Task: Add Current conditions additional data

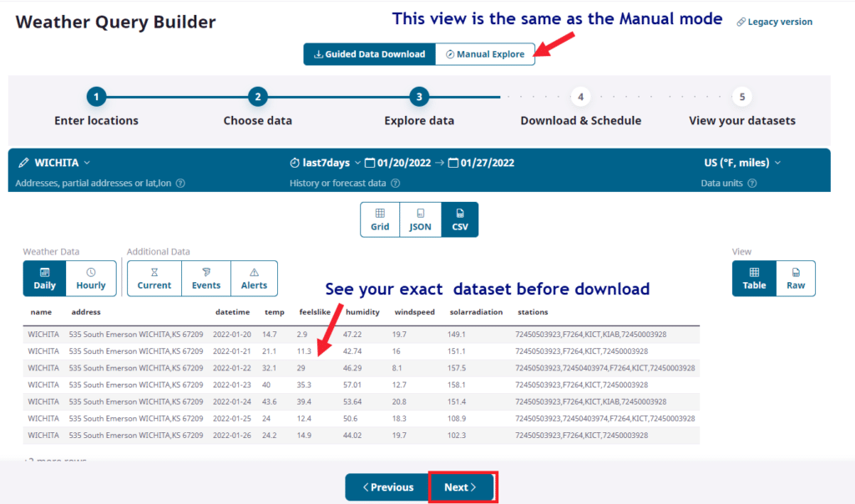Action: point(154,278)
